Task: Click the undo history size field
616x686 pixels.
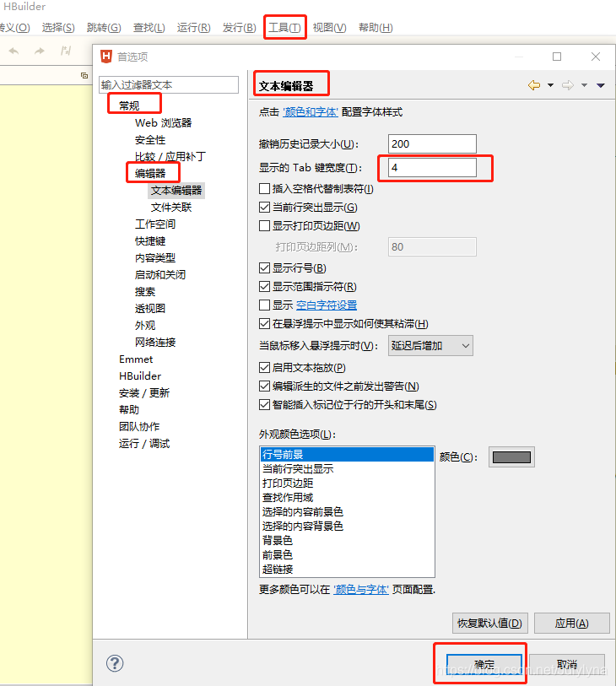Action: [432, 144]
